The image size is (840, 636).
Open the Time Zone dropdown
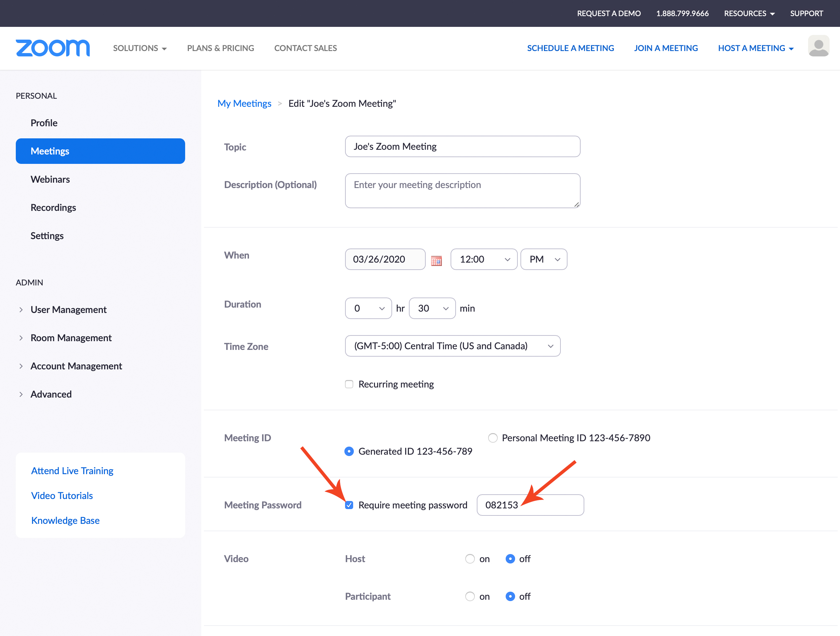[452, 346]
